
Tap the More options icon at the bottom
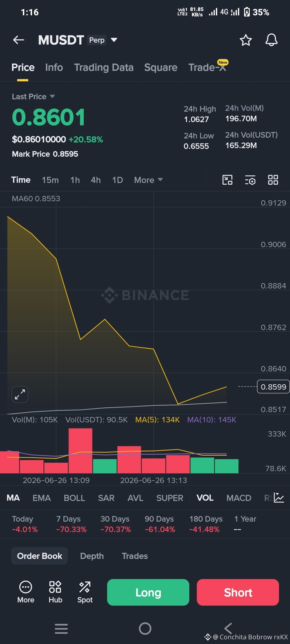point(26,592)
